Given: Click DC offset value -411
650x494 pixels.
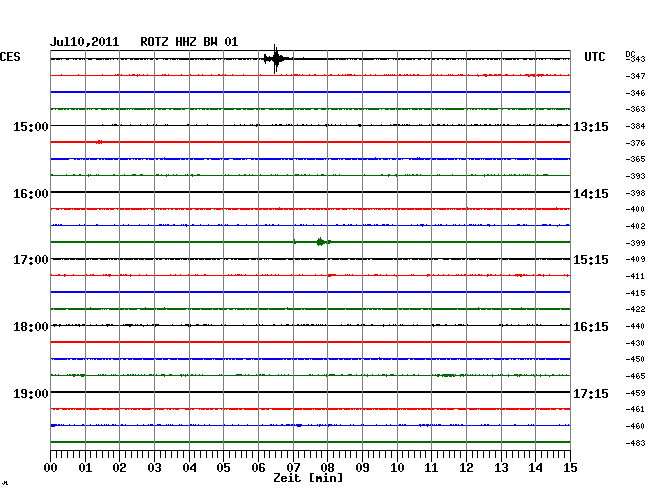Looking at the screenshot, I should click(635, 276).
